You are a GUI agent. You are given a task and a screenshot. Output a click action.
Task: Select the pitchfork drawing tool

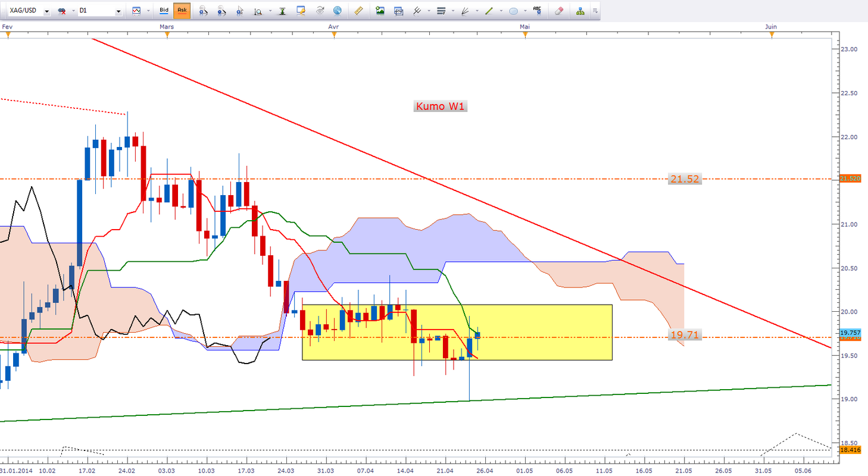click(x=417, y=11)
